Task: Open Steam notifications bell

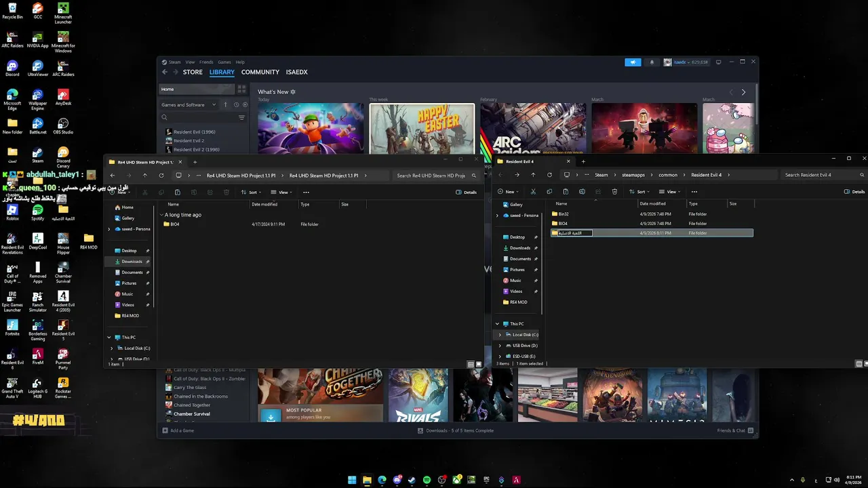Action: point(652,62)
